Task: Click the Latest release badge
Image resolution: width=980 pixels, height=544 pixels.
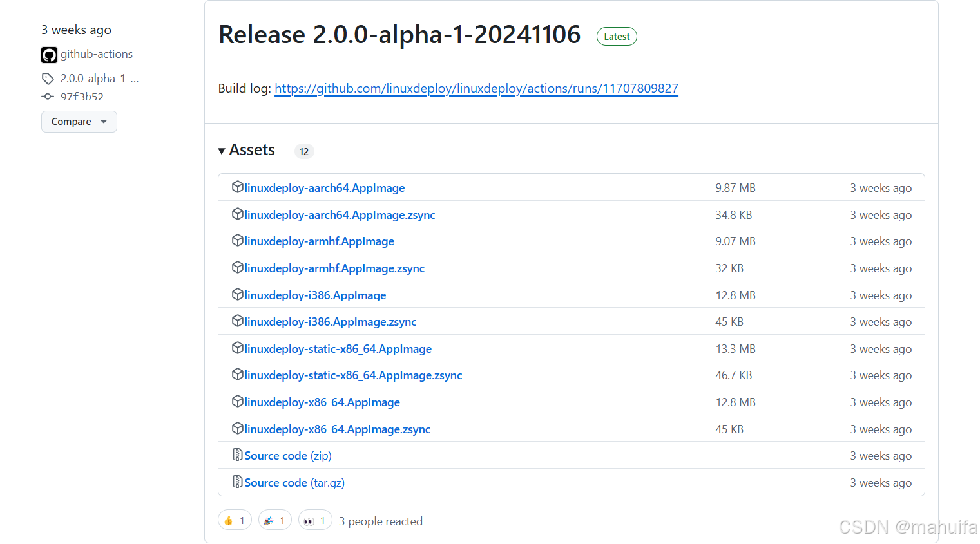Action: (x=617, y=37)
